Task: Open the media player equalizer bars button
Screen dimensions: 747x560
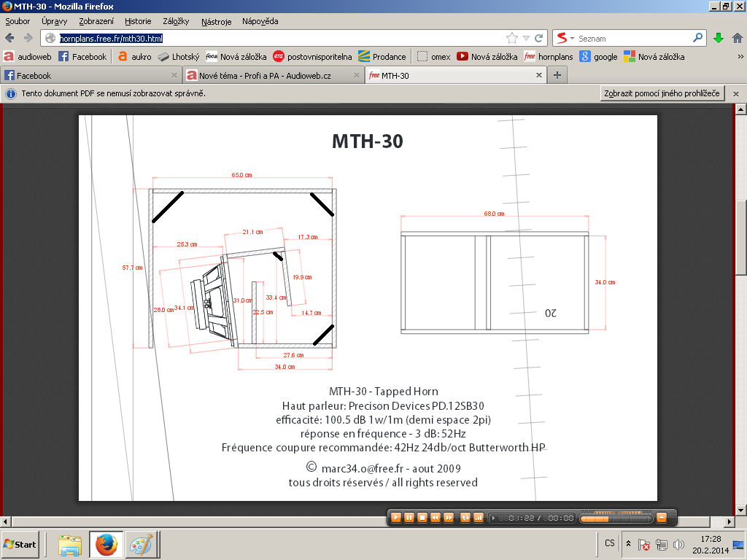Action: pyautogui.click(x=479, y=518)
